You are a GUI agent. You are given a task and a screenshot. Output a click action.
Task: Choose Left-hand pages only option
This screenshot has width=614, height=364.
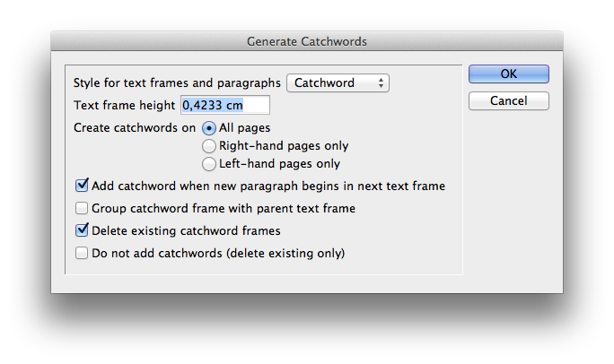(x=209, y=164)
